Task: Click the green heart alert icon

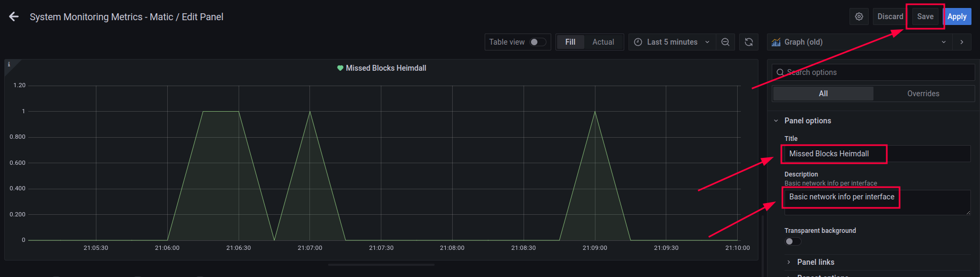Action: tap(340, 68)
